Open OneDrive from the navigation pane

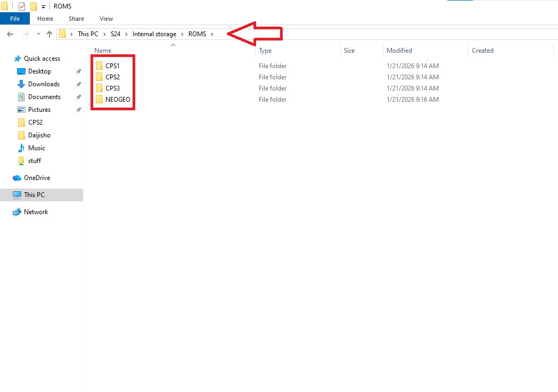coord(37,178)
